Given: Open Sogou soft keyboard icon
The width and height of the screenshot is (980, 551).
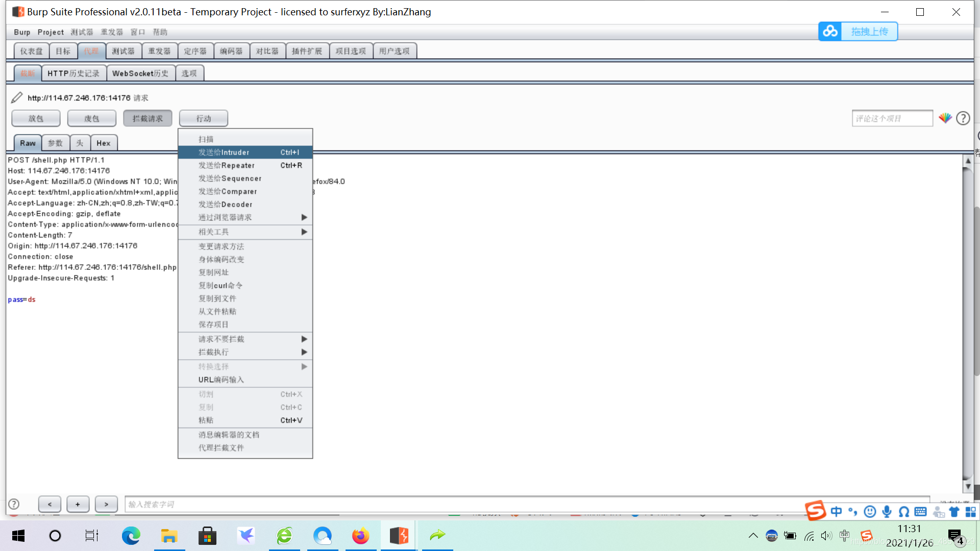Looking at the screenshot, I should tap(921, 512).
